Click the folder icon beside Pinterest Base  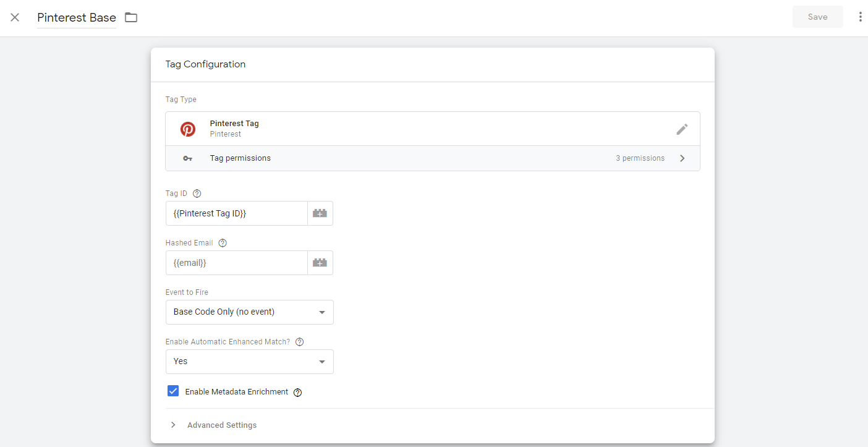click(x=131, y=17)
